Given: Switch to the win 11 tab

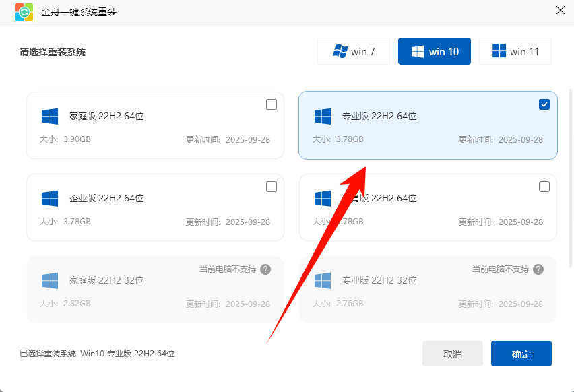Looking at the screenshot, I should [515, 51].
